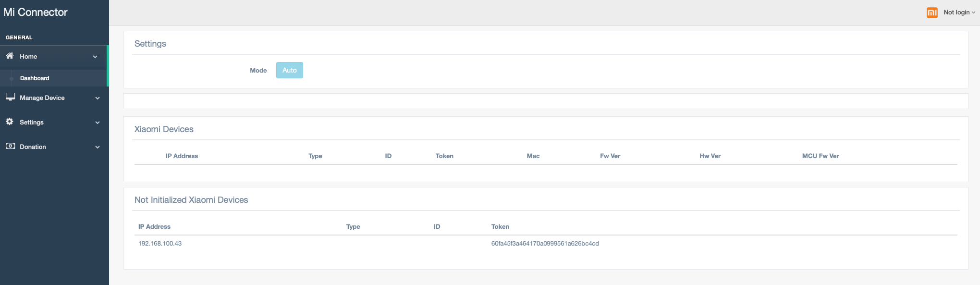This screenshot has width=980, height=285.
Task: Click the token 60fa45f3a464170a0999561a626bc4cd
Action: [x=545, y=244]
